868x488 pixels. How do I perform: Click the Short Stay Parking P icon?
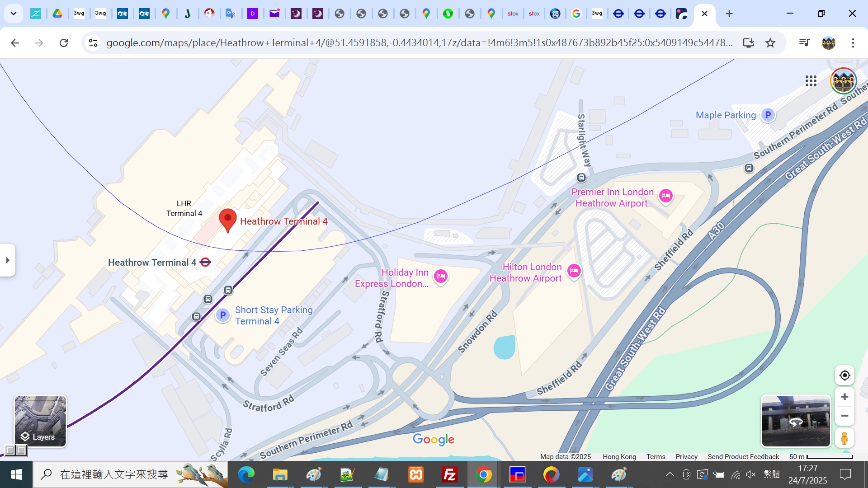pos(223,315)
